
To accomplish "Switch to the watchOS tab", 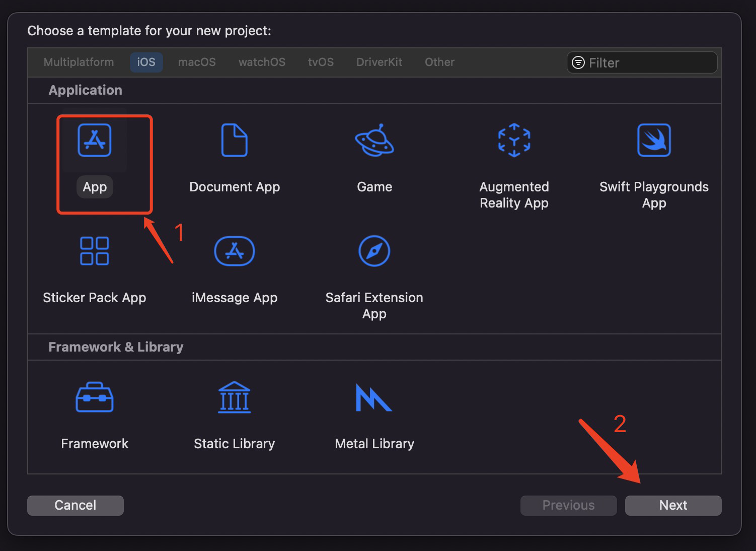I will coord(262,62).
